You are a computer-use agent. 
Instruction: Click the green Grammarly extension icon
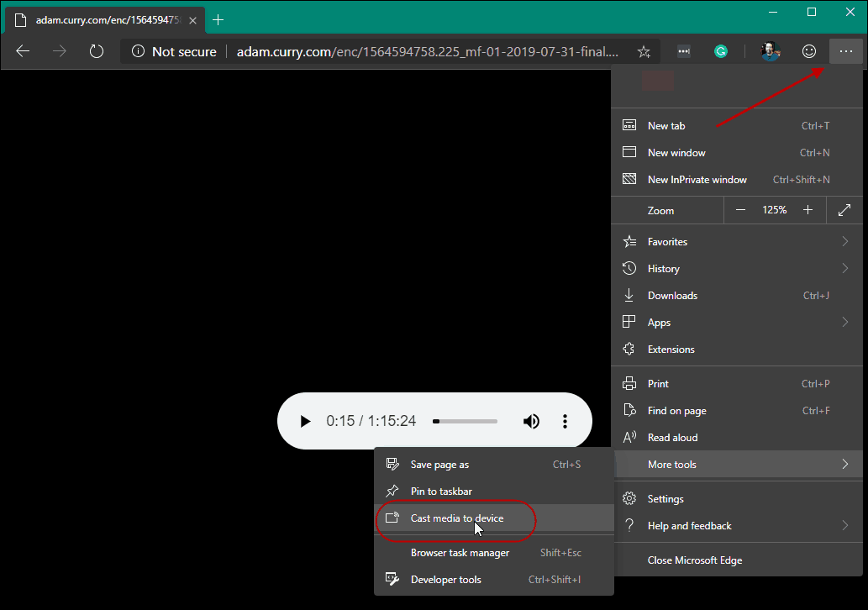click(x=721, y=51)
